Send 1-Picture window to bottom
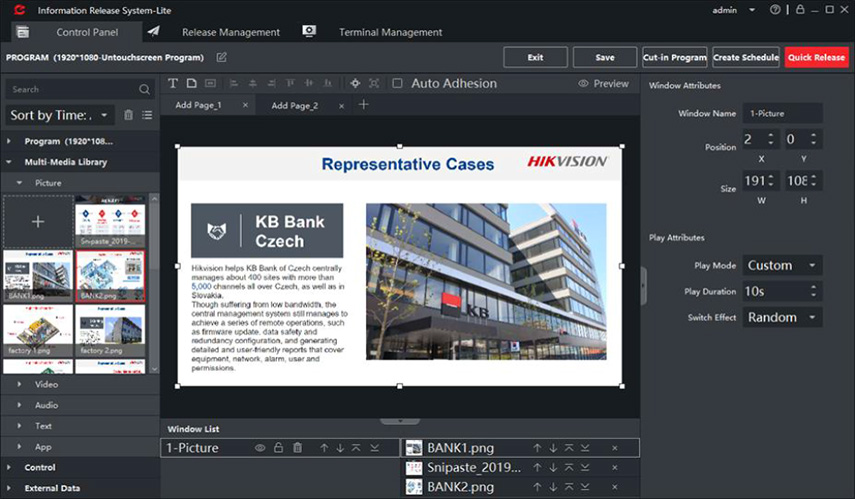Image resolution: width=855 pixels, height=499 pixels. pos(375,448)
